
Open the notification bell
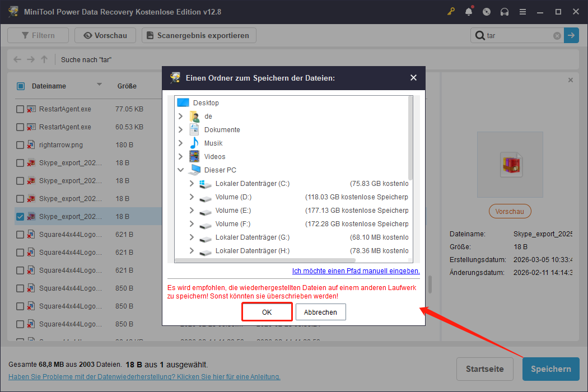pos(469,12)
